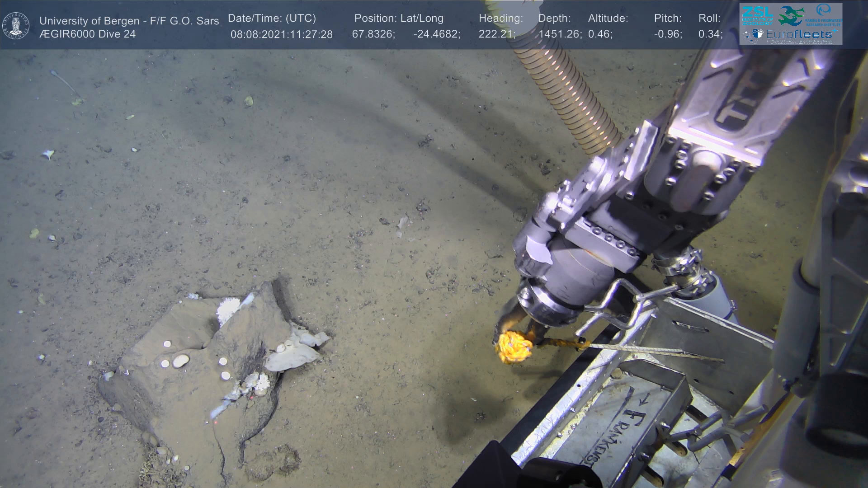Click the timestamp 08:08:2021:11:27:28
868x488 pixels.
tap(281, 34)
